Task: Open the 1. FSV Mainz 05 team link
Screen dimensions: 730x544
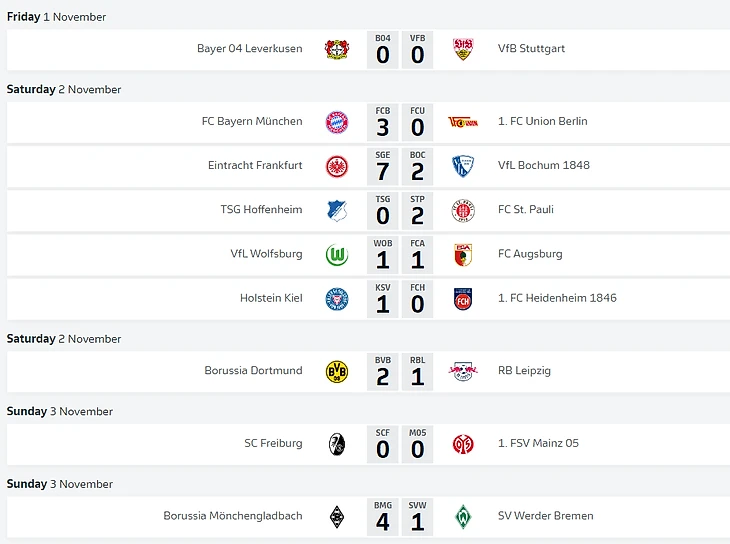Action: click(x=538, y=444)
